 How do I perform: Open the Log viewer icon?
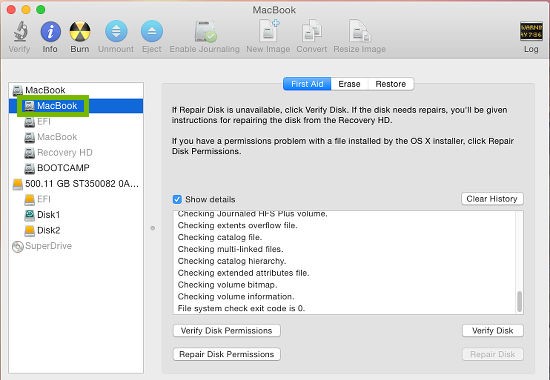tap(531, 31)
